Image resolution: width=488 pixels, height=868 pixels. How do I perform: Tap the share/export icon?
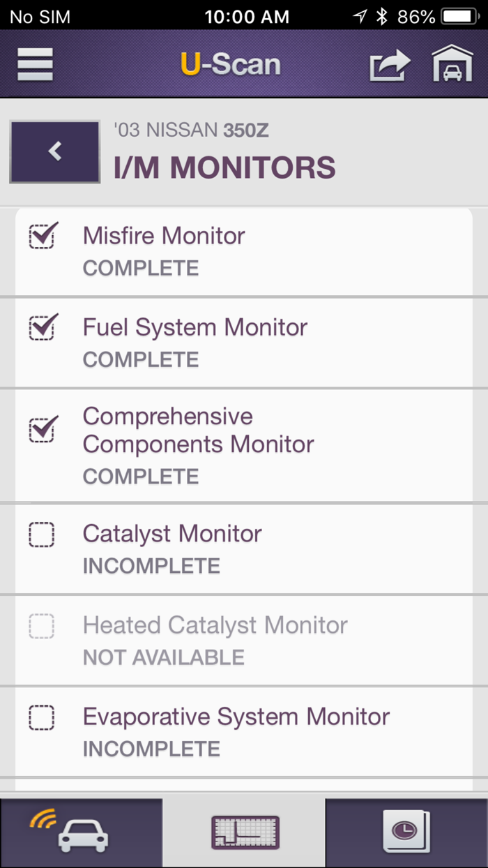[x=389, y=65]
